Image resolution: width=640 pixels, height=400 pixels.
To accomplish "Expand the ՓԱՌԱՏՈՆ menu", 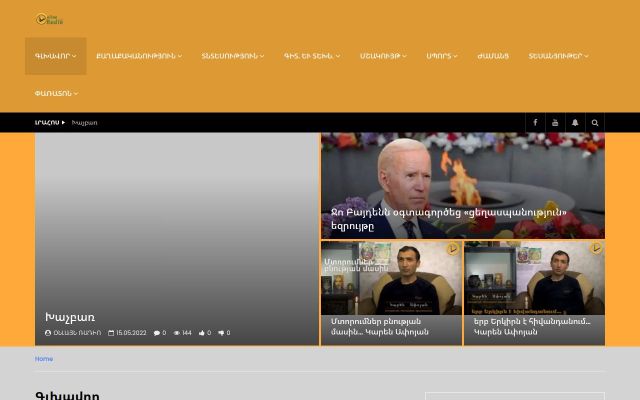I will click(56, 93).
